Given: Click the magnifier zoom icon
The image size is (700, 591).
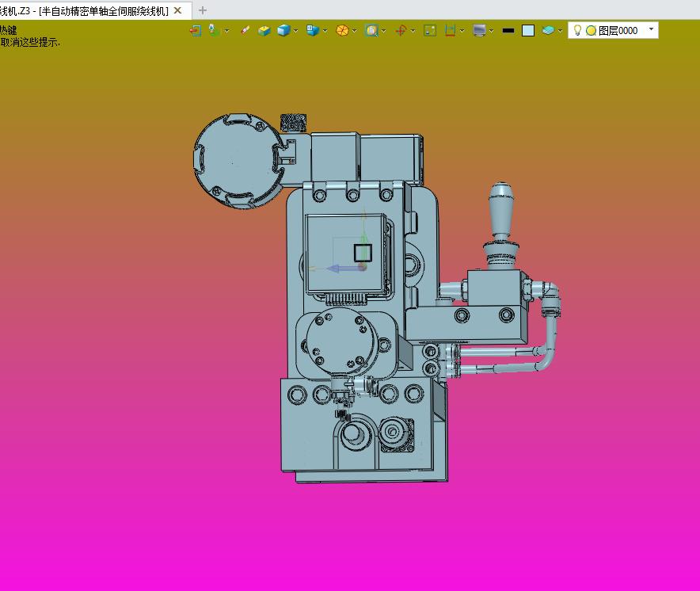Looking at the screenshot, I should (371, 30).
